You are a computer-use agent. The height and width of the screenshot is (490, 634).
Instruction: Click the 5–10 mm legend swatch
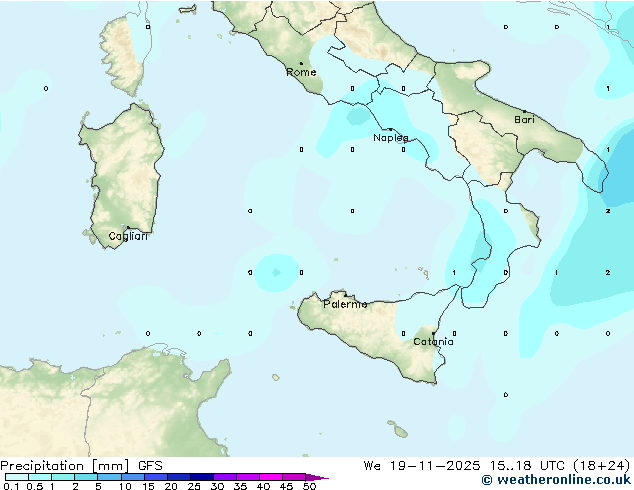pos(109,477)
